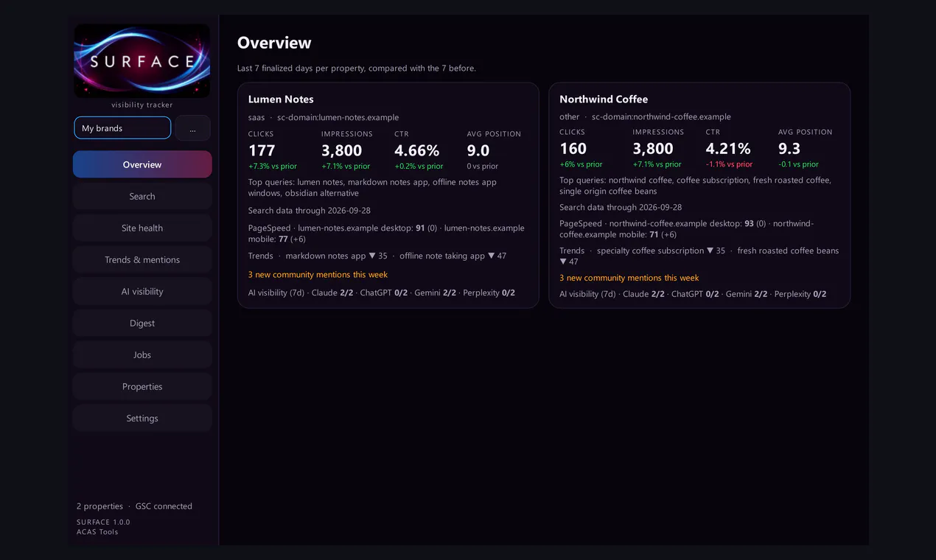Open Northwind Coffee's 3 new community mentions
The height and width of the screenshot is (560, 936).
click(x=629, y=278)
